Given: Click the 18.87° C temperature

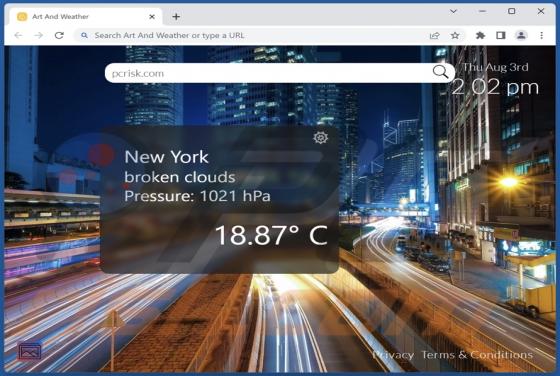Looking at the screenshot, I should coord(271,235).
